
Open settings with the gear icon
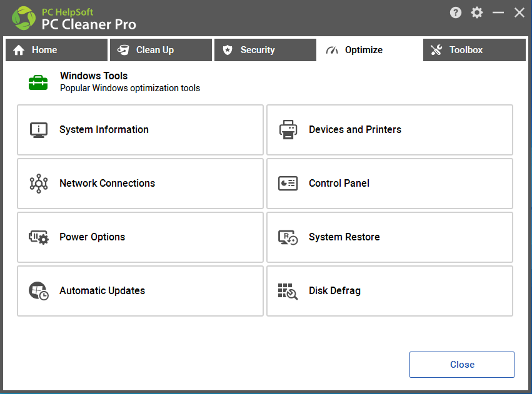(x=477, y=13)
